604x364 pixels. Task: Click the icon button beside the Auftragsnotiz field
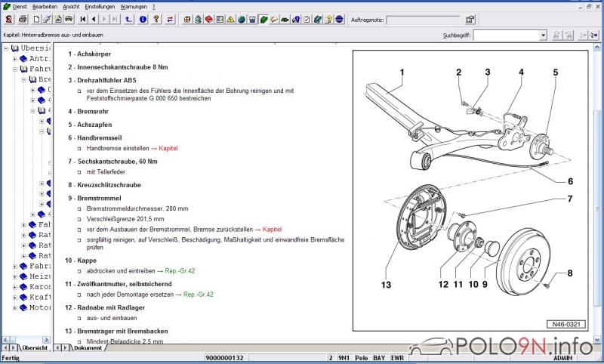[470, 20]
